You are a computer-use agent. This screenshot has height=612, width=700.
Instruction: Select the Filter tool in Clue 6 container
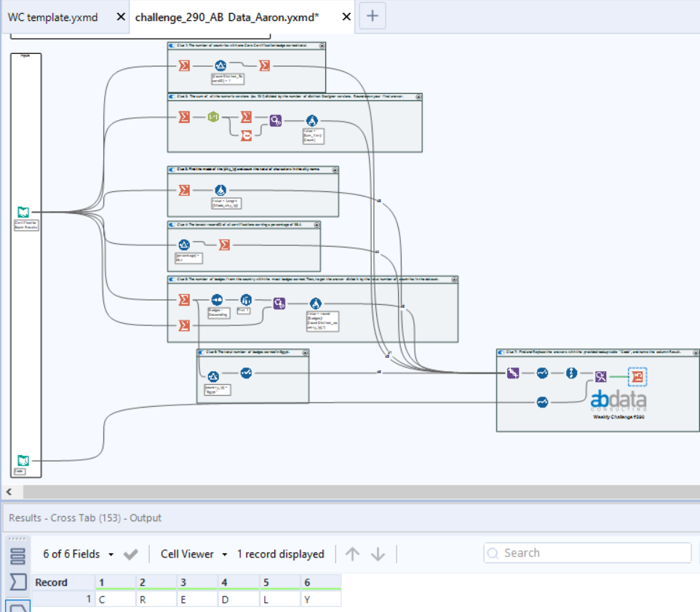click(x=213, y=376)
